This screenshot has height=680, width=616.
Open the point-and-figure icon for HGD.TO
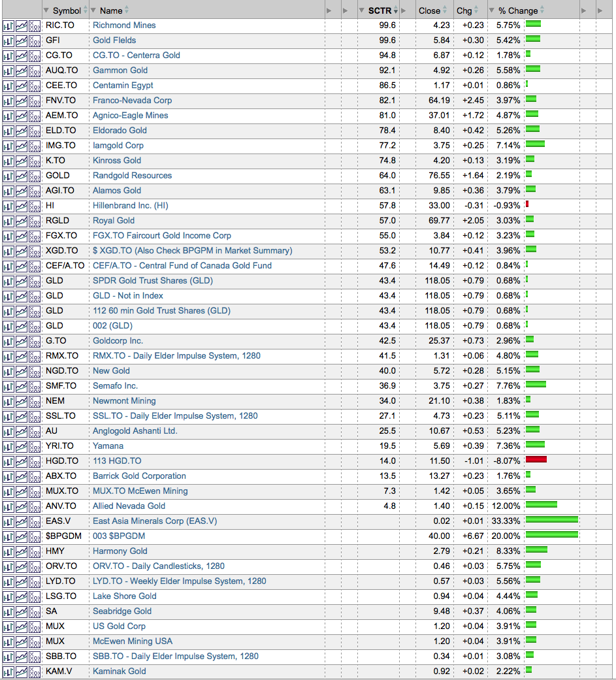35,462
